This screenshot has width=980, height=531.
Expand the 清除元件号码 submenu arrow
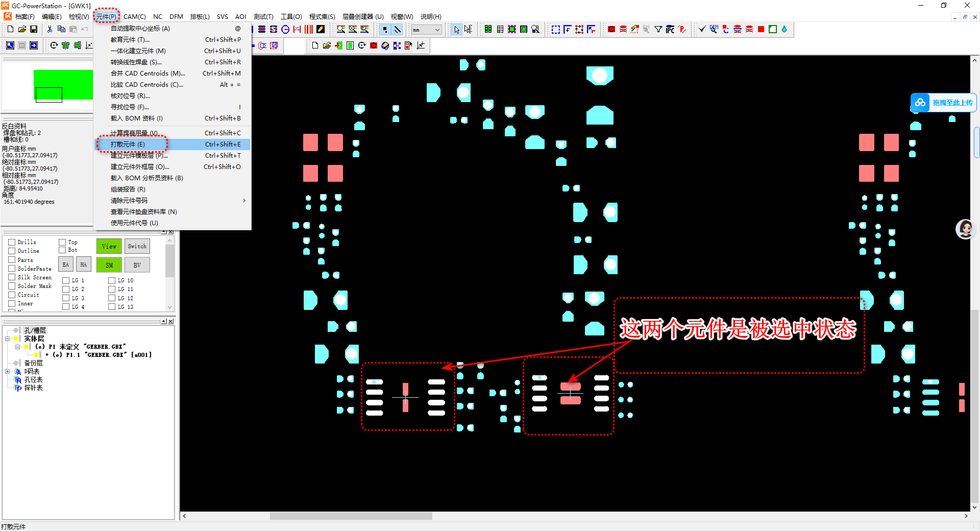pos(244,201)
